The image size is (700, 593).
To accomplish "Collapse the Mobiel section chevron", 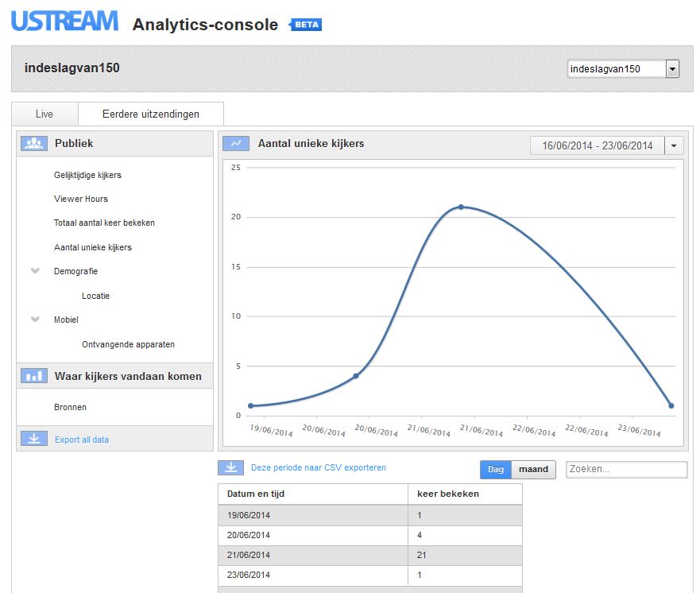I will pos(35,319).
